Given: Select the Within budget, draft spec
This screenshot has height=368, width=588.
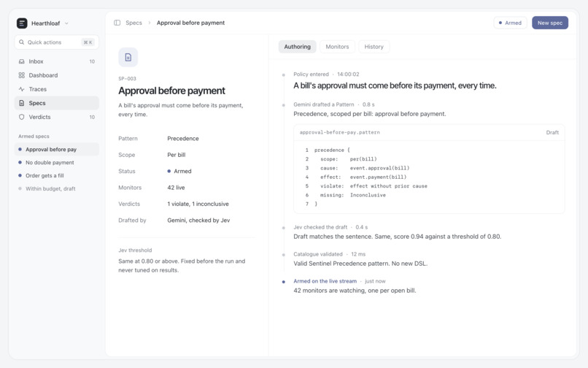Looking at the screenshot, I should (57, 189).
